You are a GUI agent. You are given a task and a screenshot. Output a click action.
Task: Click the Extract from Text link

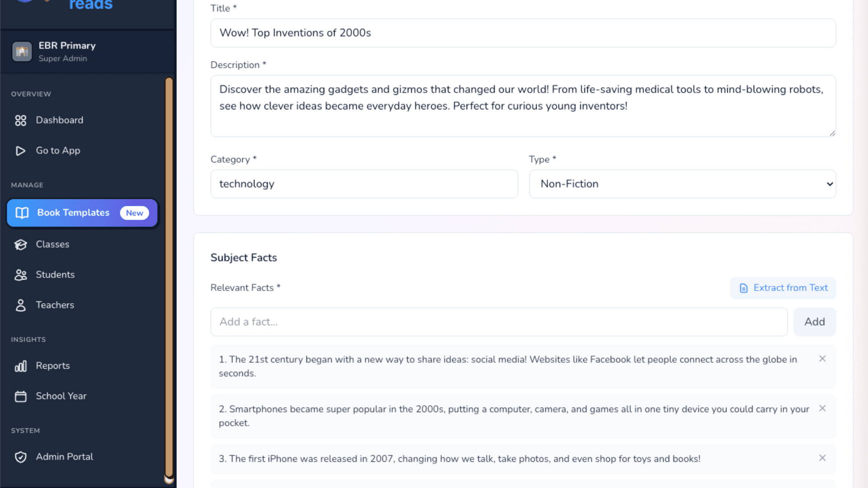point(783,288)
